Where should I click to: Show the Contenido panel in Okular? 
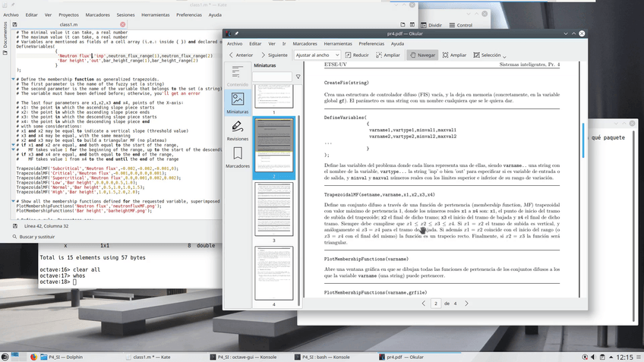pos(238,75)
